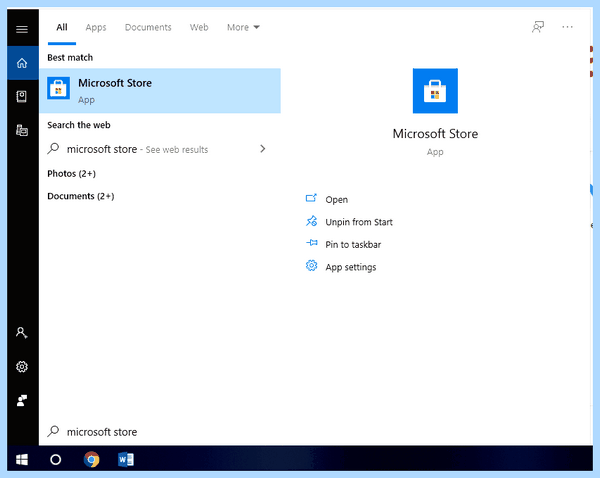This screenshot has height=478, width=600.
Task: Click the search box containing microsoft store
Action: point(316,432)
